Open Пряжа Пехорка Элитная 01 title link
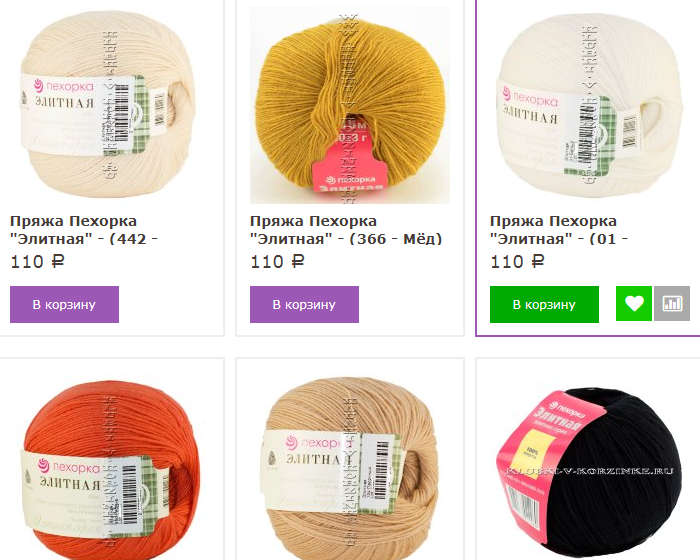The image size is (700, 560). point(559,230)
